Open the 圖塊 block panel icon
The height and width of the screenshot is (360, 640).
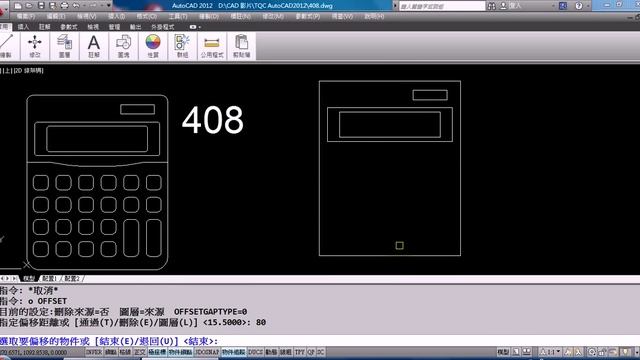pos(123,46)
